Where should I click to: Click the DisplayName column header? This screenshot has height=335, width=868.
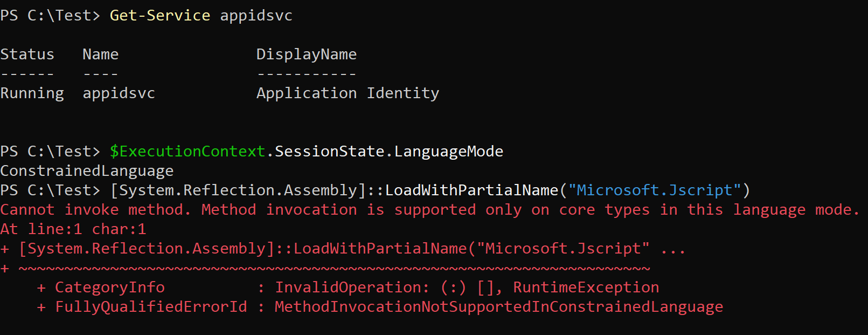click(x=306, y=54)
